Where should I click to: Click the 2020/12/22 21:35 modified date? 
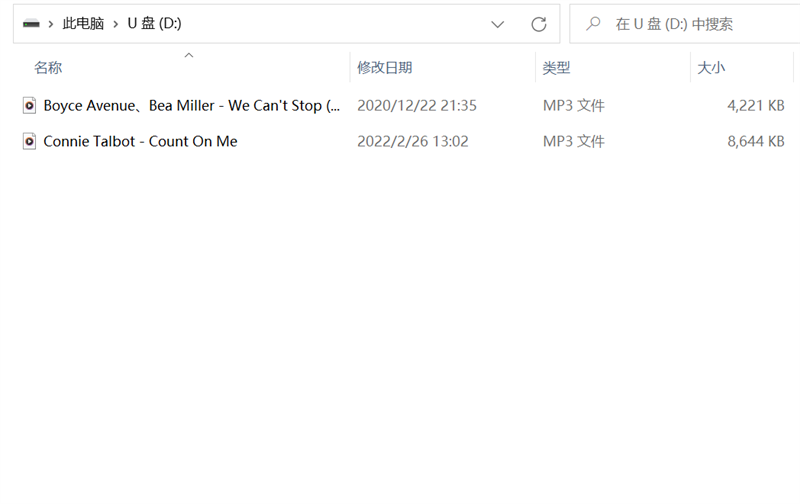(x=417, y=106)
